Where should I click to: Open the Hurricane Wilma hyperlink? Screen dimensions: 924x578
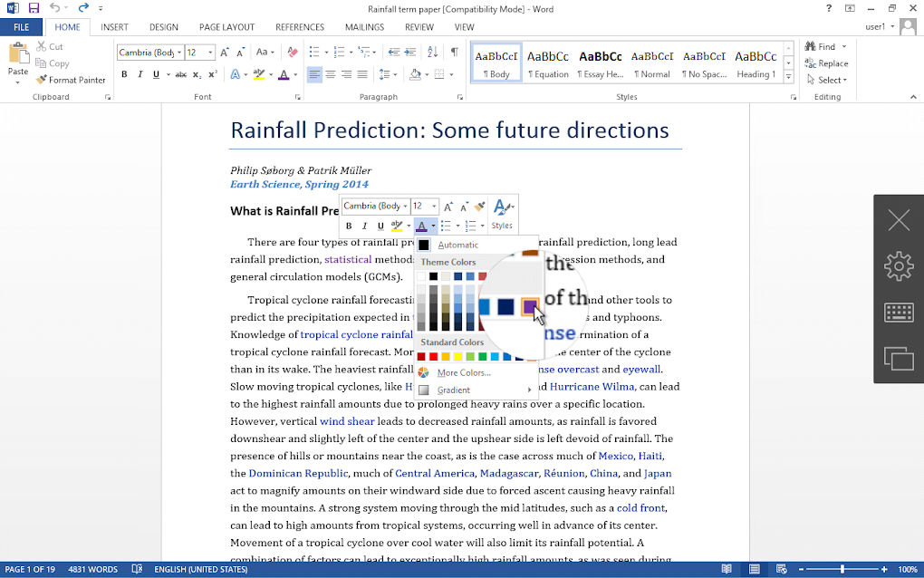click(592, 387)
